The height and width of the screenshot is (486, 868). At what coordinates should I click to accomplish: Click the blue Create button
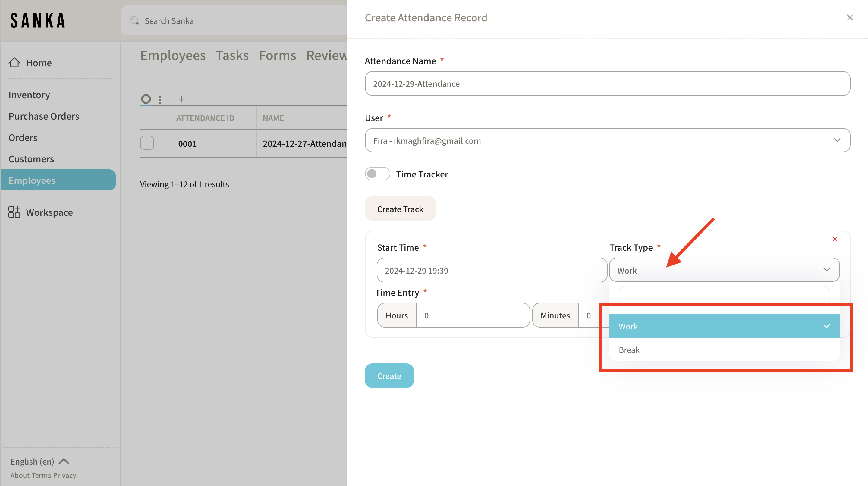(389, 376)
